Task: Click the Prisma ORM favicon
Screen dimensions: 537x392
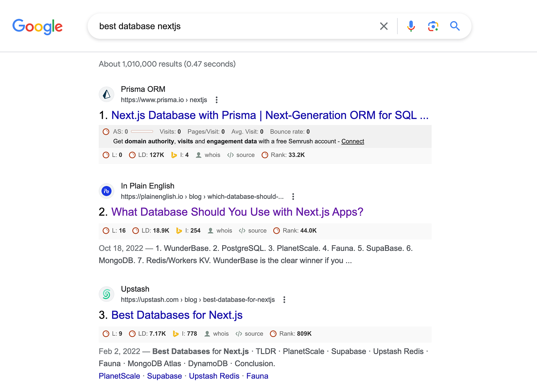Action: (107, 94)
